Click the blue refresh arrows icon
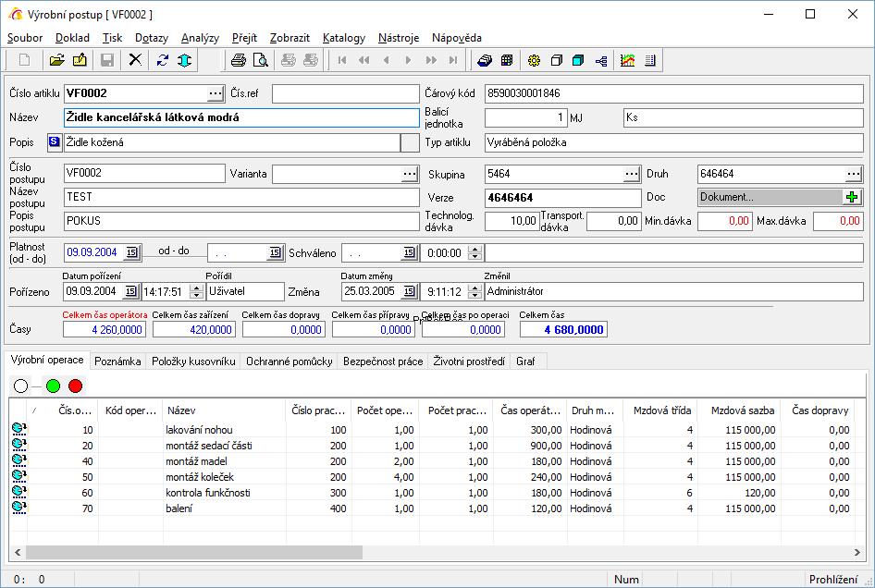Screen dimensions: 875x588 (163, 60)
